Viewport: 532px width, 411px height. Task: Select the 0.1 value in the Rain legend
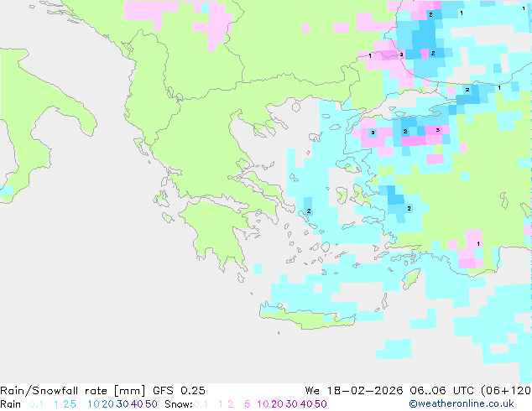[x=36, y=404]
